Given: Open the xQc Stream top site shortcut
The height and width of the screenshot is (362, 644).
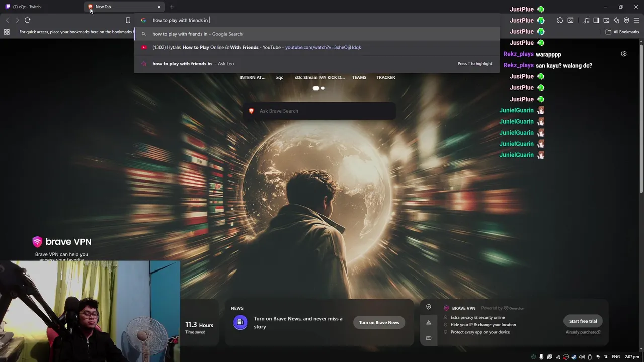Looking at the screenshot, I should coord(306,77).
